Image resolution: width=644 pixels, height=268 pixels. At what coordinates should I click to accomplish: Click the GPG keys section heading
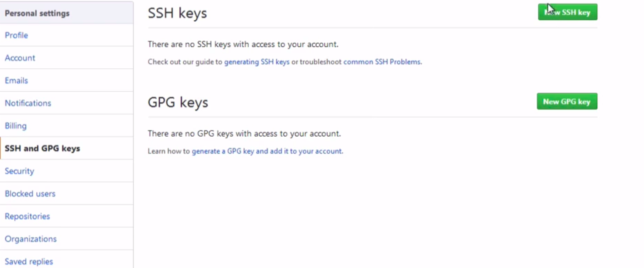point(178,102)
